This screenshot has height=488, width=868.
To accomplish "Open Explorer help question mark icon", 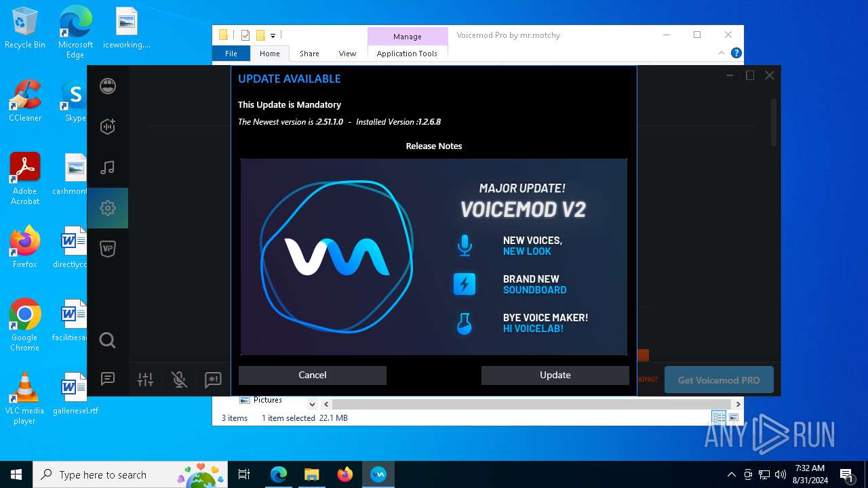I will coord(736,53).
